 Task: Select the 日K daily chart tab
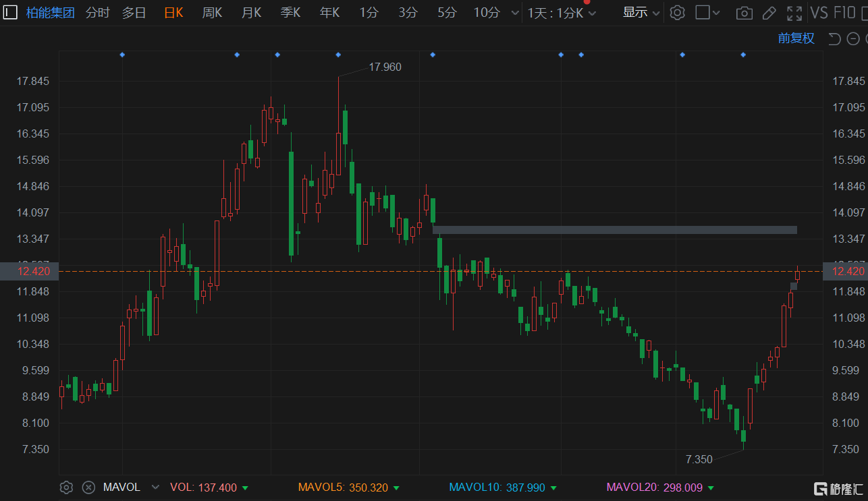tap(173, 13)
